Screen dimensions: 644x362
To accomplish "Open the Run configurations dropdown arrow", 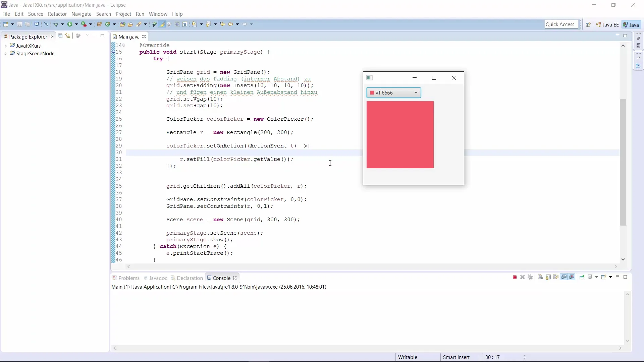I will [x=76, y=24].
